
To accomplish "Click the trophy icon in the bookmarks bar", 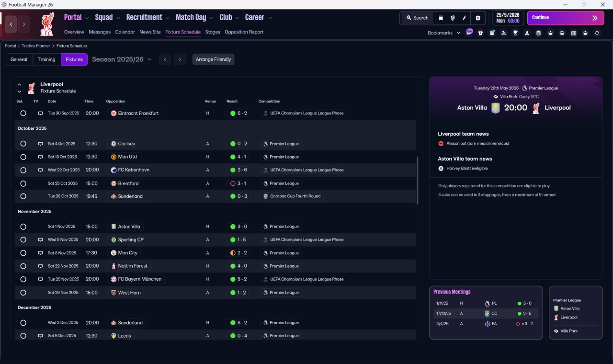I will (515, 33).
